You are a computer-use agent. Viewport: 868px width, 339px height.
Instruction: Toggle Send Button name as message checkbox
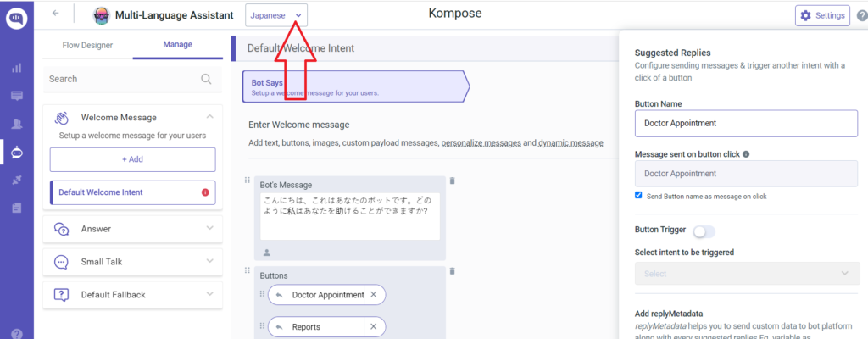coord(638,196)
